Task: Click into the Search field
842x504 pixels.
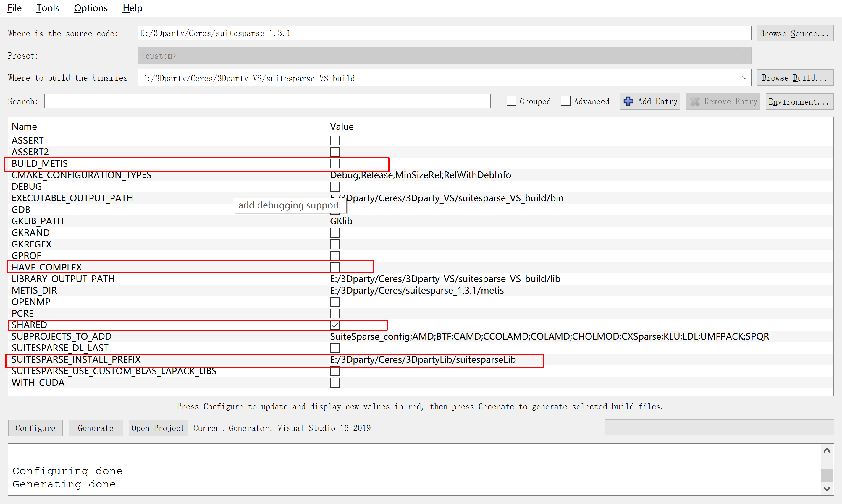Action: tap(267, 101)
